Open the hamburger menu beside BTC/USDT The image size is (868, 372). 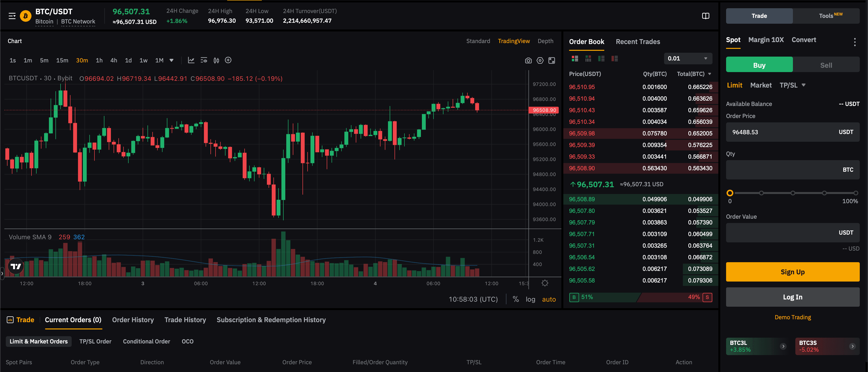coord(12,16)
